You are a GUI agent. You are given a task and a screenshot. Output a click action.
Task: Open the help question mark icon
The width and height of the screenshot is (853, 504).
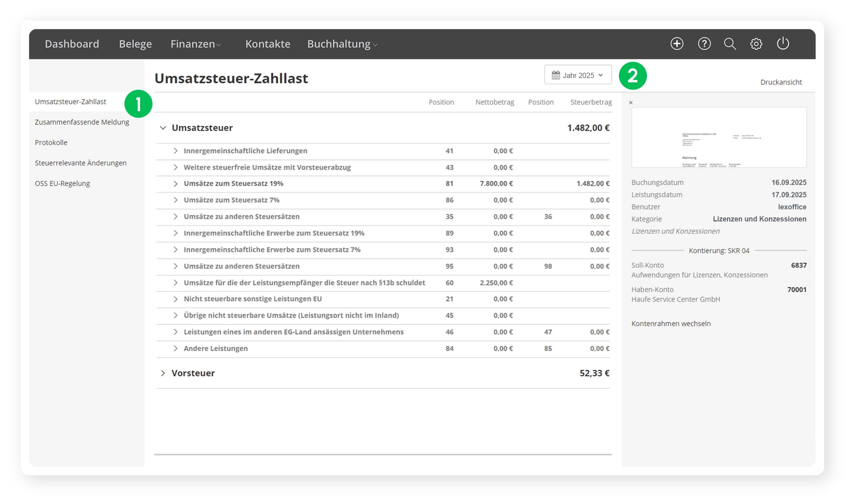[704, 44]
